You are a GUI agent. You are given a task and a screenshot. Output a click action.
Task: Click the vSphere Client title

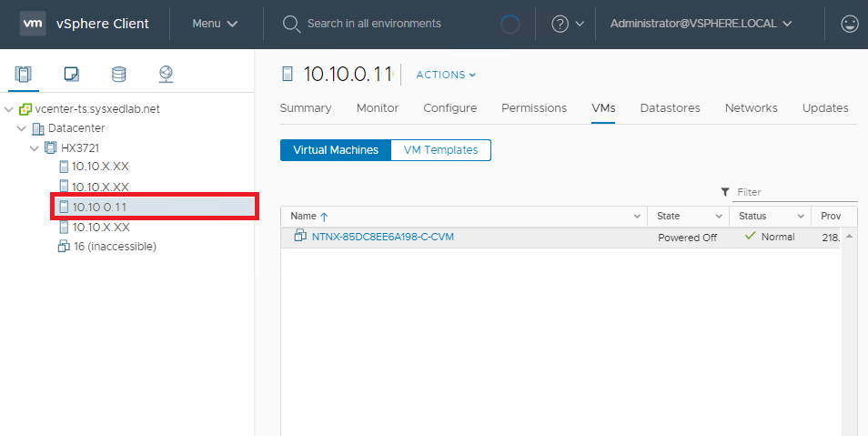pos(103,24)
